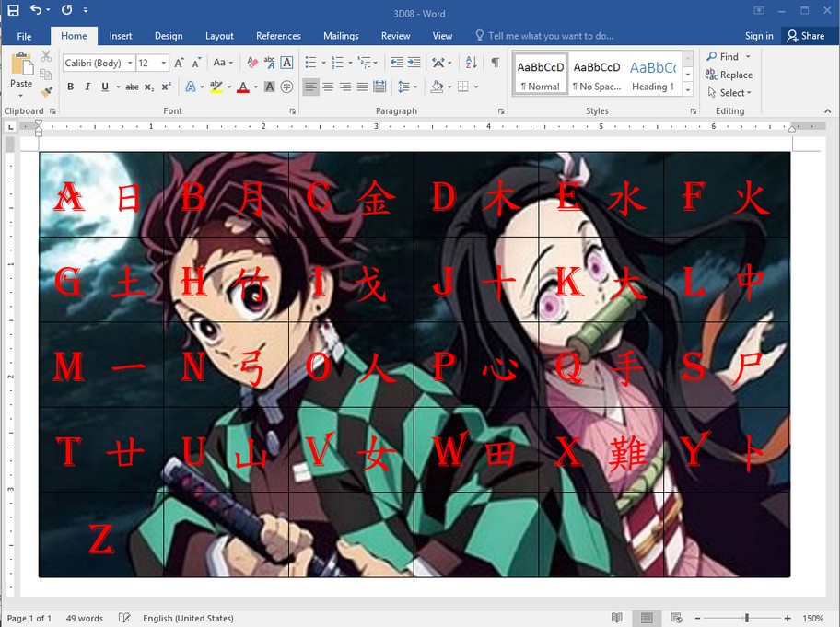The image size is (840, 627).
Task: Undo the last action
Action: click(36, 10)
